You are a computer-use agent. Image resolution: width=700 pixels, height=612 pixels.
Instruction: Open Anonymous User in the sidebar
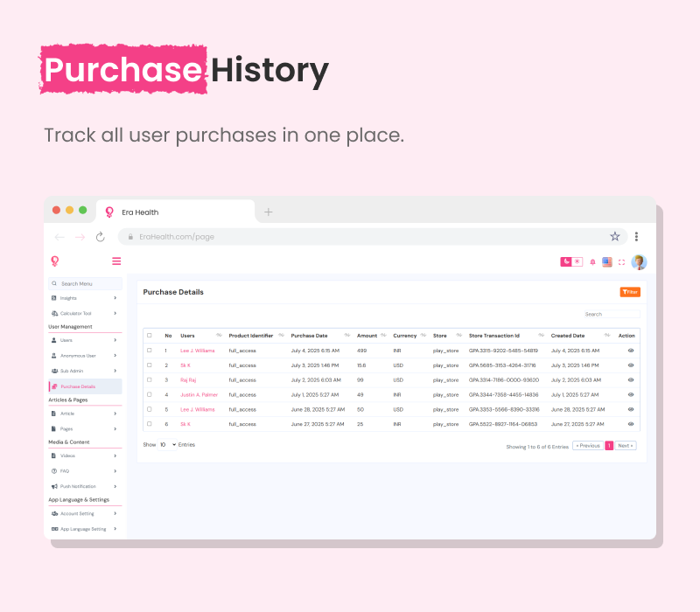(x=84, y=356)
